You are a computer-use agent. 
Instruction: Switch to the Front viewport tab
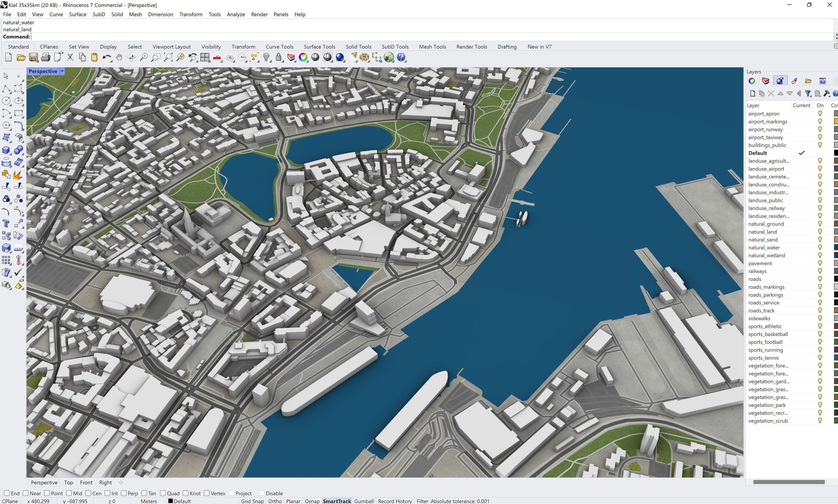click(x=86, y=483)
